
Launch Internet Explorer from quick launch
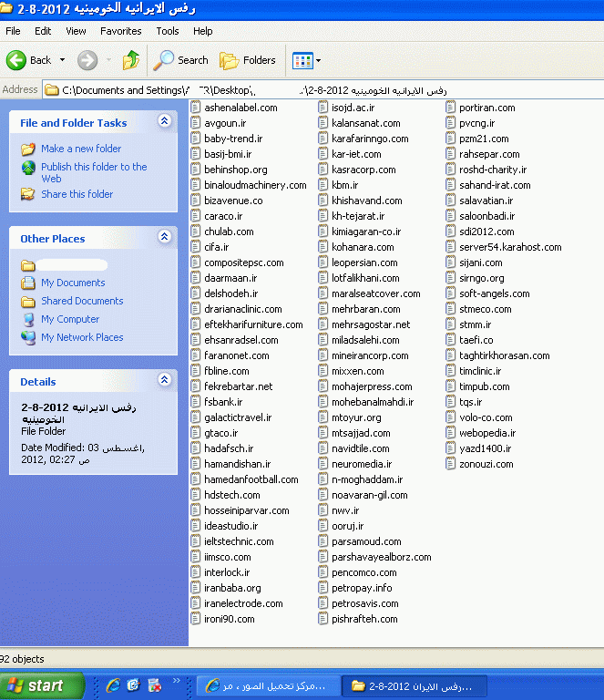tap(113, 685)
